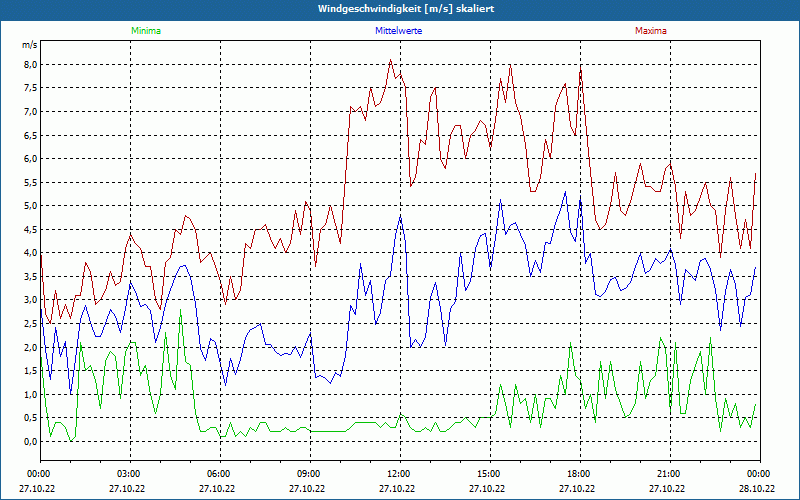Click the '6,0' y-axis value

[30, 159]
